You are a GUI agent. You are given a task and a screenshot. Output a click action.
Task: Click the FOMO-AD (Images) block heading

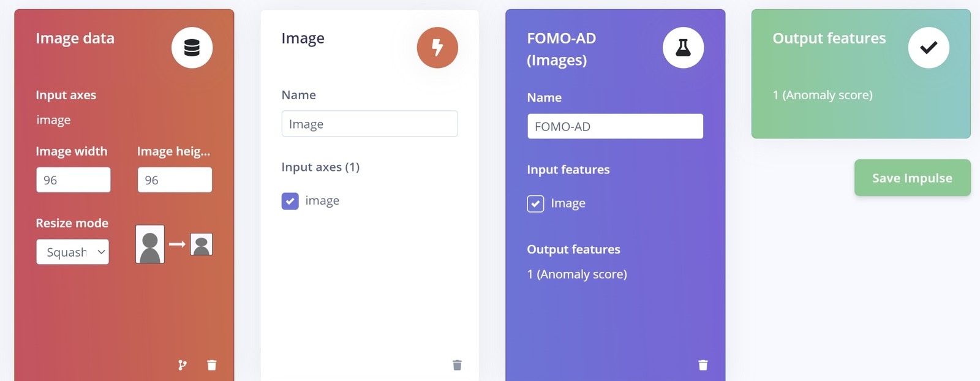pyautogui.click(x=562, y=49)
